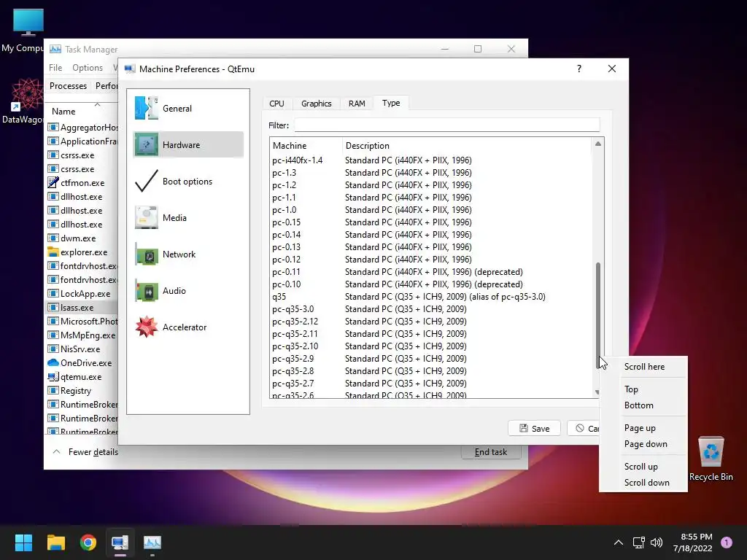Switch to the Graphics tab

click(x=317, y=104)
